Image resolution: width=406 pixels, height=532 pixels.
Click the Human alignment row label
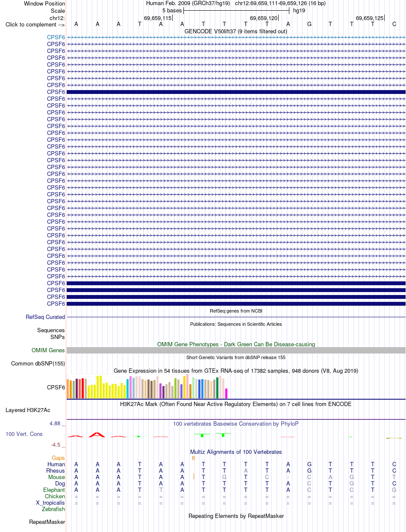56,464
